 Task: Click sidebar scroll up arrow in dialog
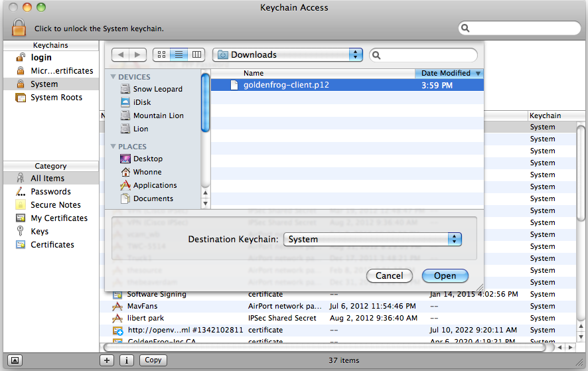tap(205, 193)
